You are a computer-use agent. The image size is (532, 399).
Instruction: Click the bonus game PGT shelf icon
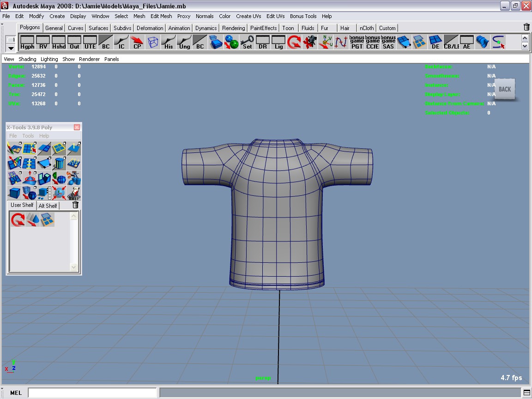[357, 42]
